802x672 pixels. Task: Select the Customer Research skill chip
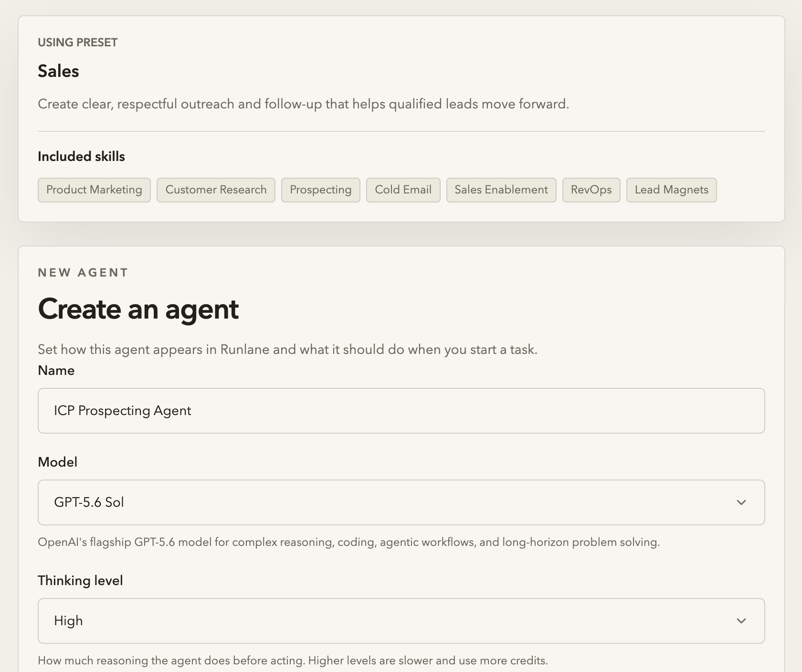(216, 190)
